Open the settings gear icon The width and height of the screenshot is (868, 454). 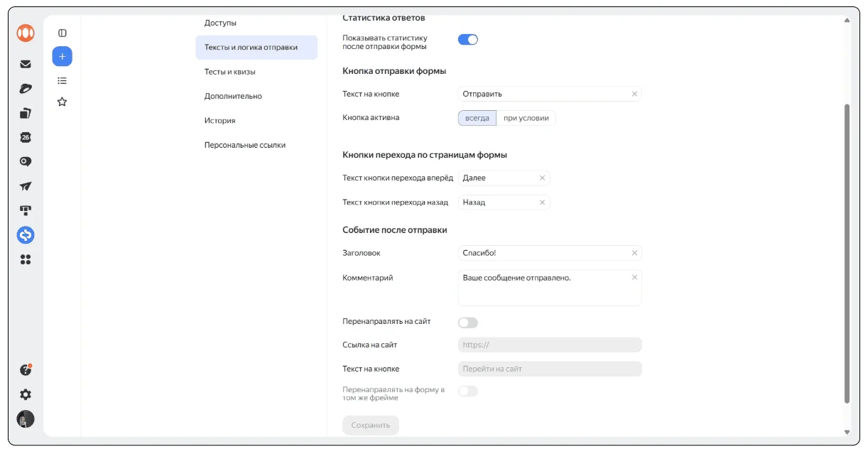point(26,394)
